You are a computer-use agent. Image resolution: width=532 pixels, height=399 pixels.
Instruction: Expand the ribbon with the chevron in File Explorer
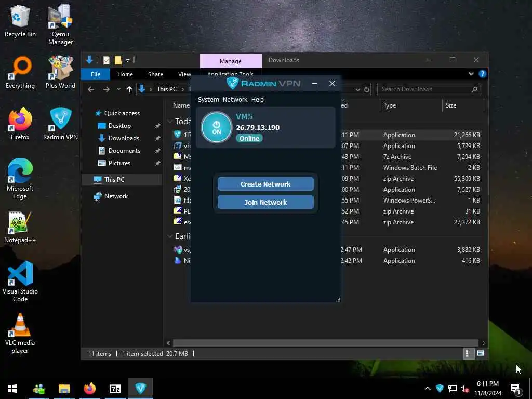pyautogui.click(x=471, y=74)
